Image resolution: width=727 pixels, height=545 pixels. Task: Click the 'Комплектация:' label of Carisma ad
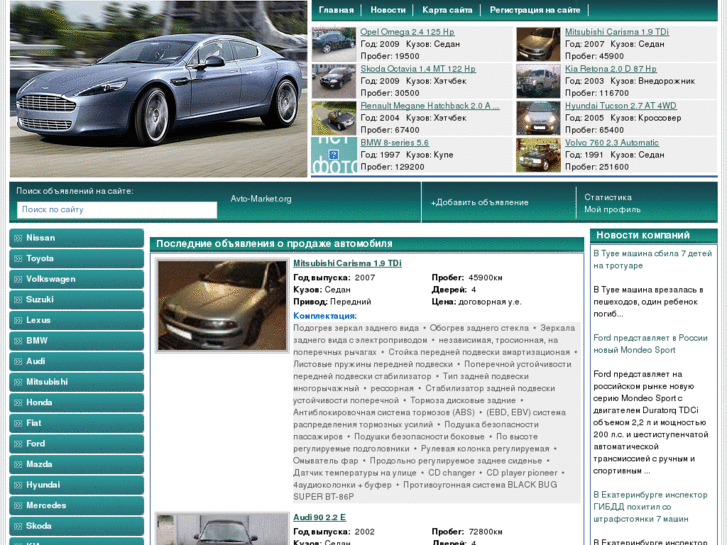pyautogui.click(x=325, y=316)
